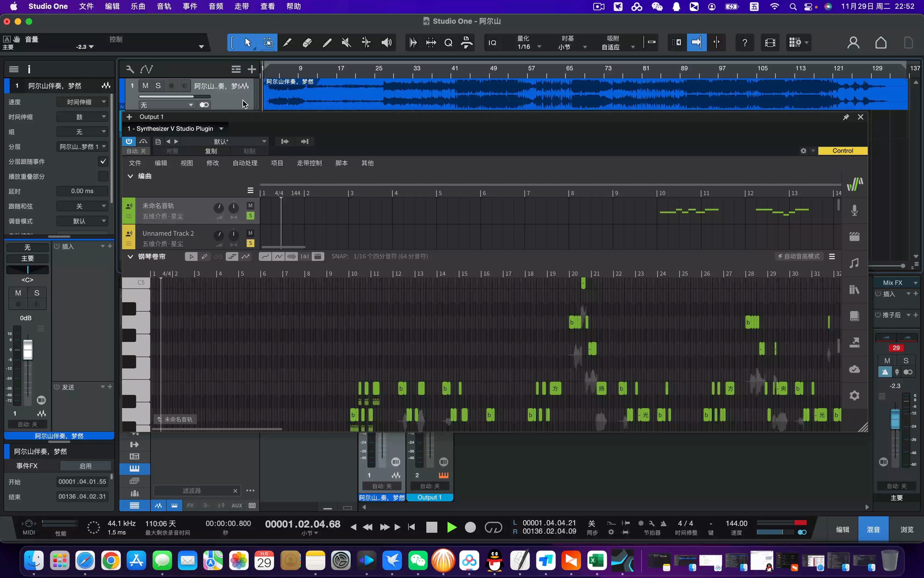
Task: Open 文件 menu in macOS menu bar
Action: (86, 7)
